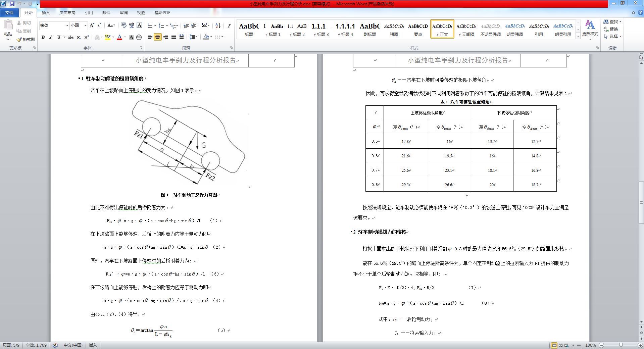The image size is (644, 349).
Task: Insert enclosed character (字 in circle)
Action: click(139, 37)
